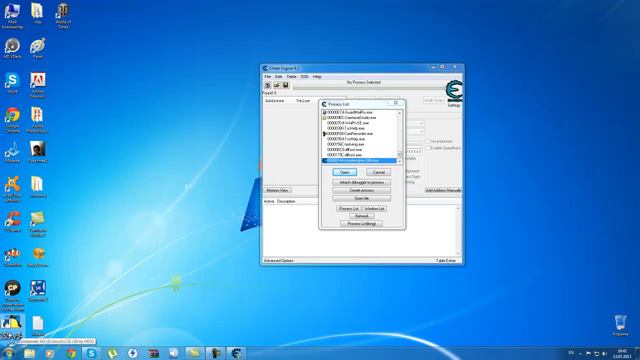Click the open process toolbar icon

(x=268, y=85)
